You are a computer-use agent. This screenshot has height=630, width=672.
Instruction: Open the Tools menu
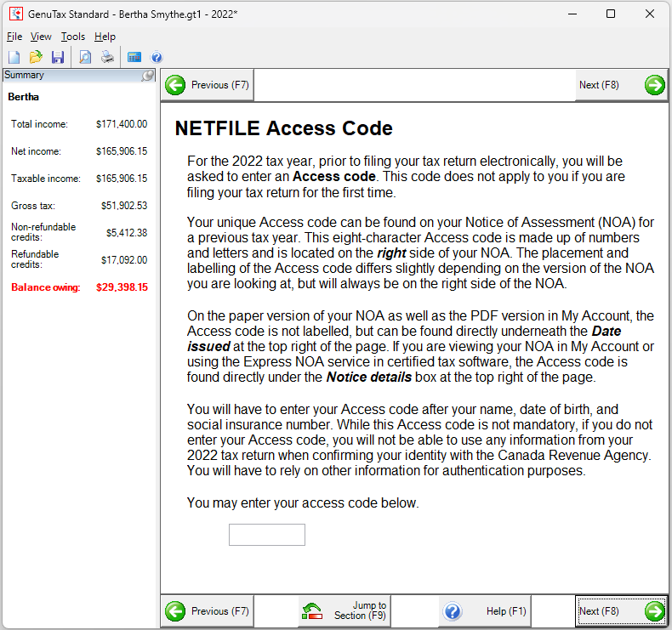point(73,37)
